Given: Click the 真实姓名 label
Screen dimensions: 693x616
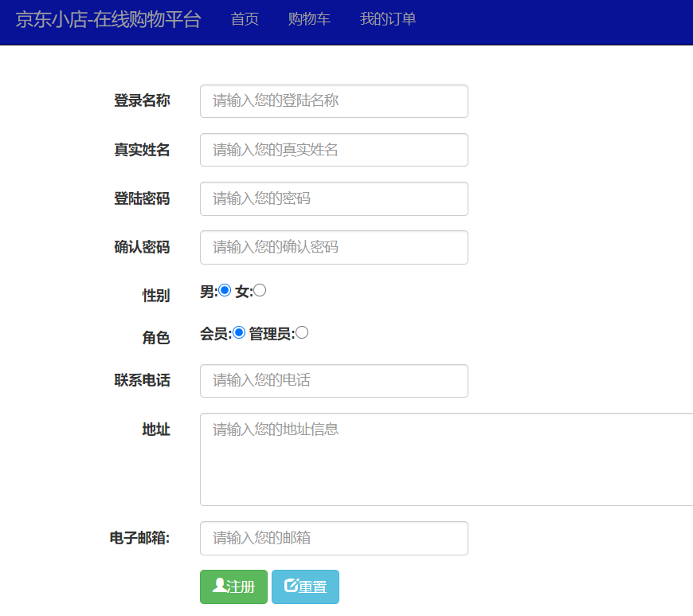Looking at the screenshot, I should click(142, 150).
